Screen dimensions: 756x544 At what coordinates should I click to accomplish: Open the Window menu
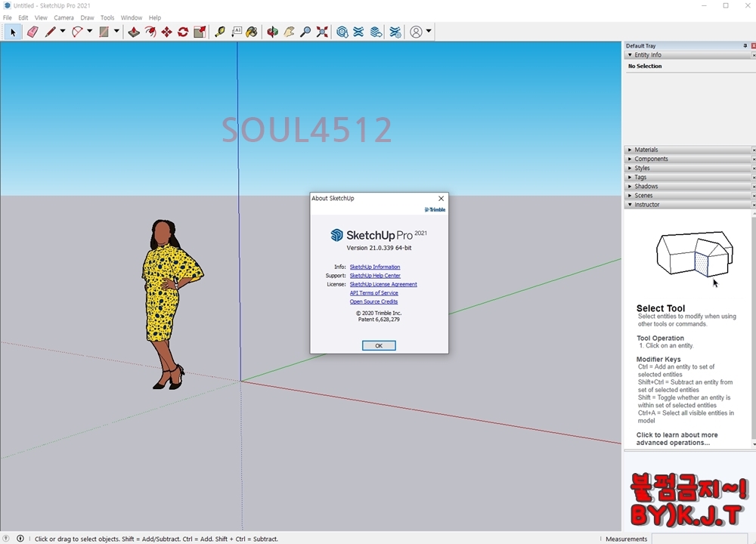point(131,17)
